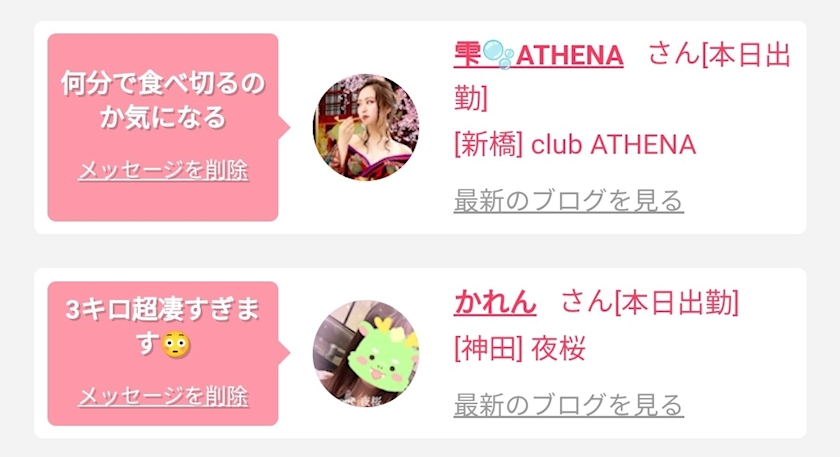Image resolution: width=840 pixels, height=457 pixels.
Task: Delete the message "何分で食べ切るのか気になる"
Action: click(x=163, y=170)
